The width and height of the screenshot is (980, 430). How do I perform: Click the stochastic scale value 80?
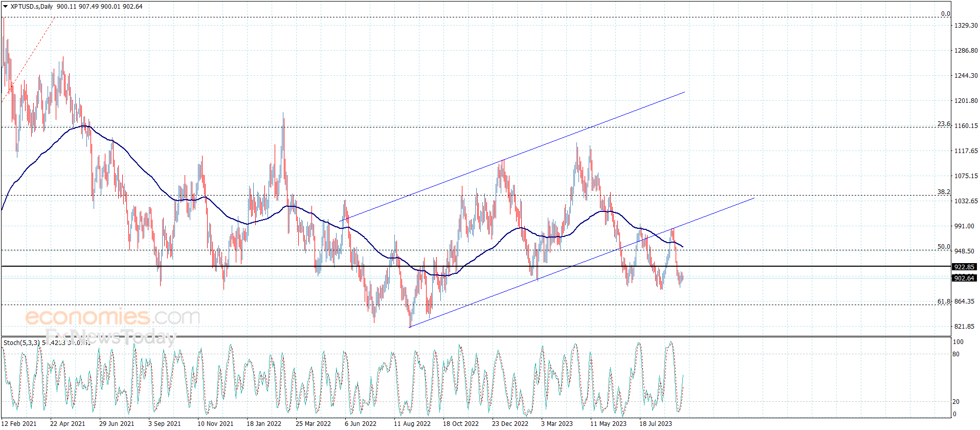(x=956, y=354)
